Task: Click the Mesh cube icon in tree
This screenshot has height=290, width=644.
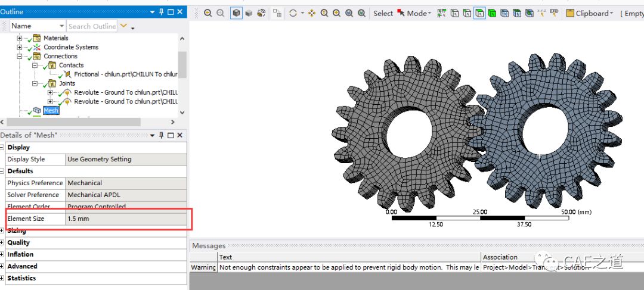Action: pyautogui.click(x=37, y=110)
